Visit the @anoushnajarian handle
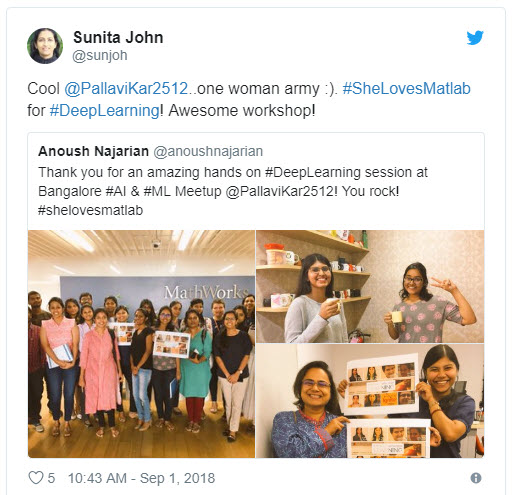Screen dimensions: 512x495 [208, 151]
